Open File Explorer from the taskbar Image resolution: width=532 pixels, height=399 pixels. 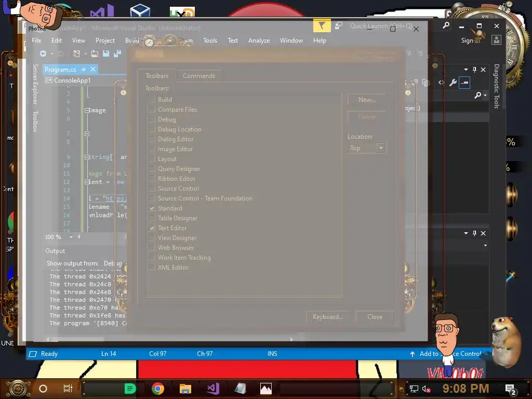pyautogui.click(x=185, y=389)
